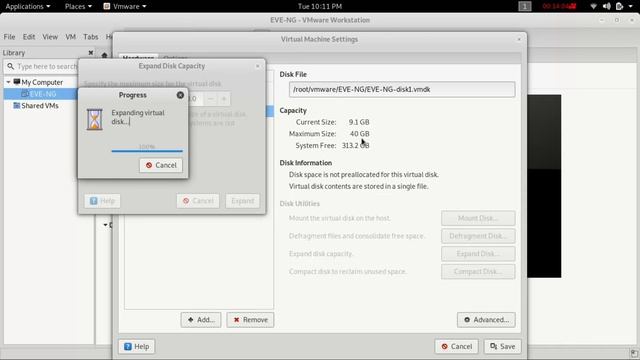The height and width of the screenshot is (360, 640).
Task: Collapse the My Computer tree node
Action: 8,82
